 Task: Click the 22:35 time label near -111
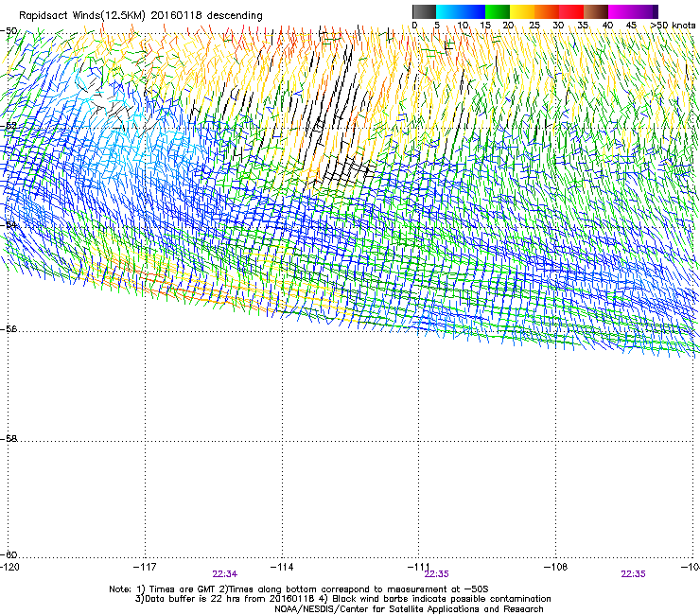click(437, 574)
